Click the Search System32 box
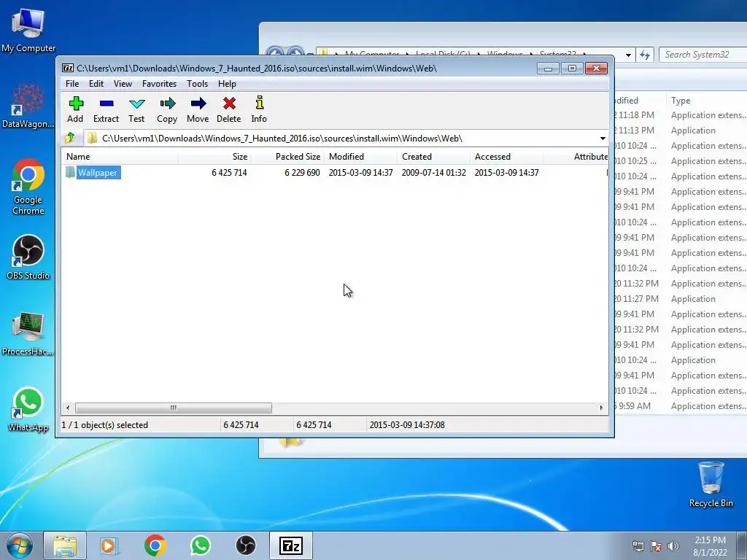The width and height of the screenshot is (747, 560). click(x=704, y=55)
